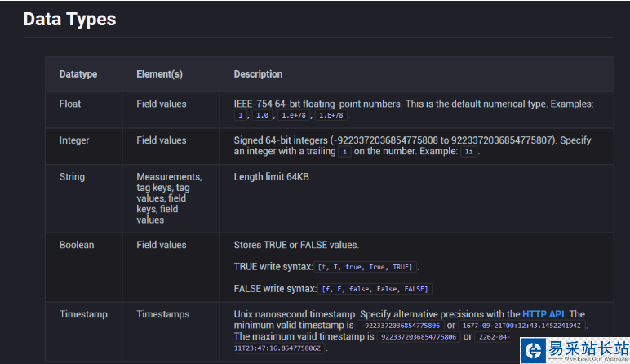Viewport: 630px width, 364px height.
Task: Click the Description column header
Action: click(x=258, y=74)
